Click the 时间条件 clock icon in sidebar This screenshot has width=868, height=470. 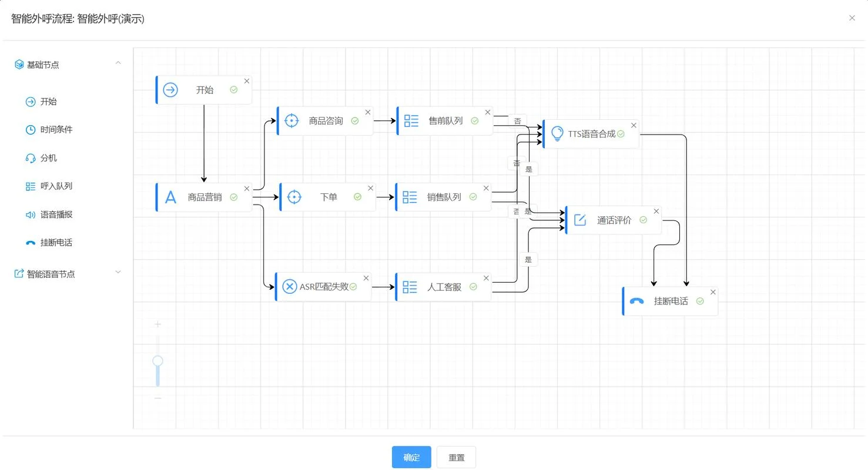click(31, 129)
